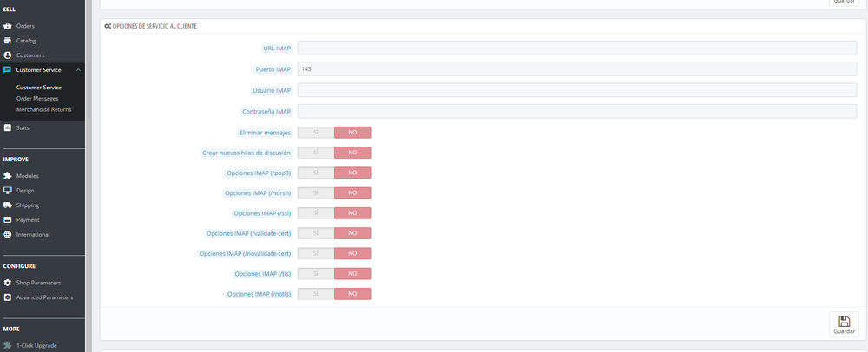The width and height of the screenshot is (868, 352).
Task: Click the Design monitor icon
Action: 7,191
